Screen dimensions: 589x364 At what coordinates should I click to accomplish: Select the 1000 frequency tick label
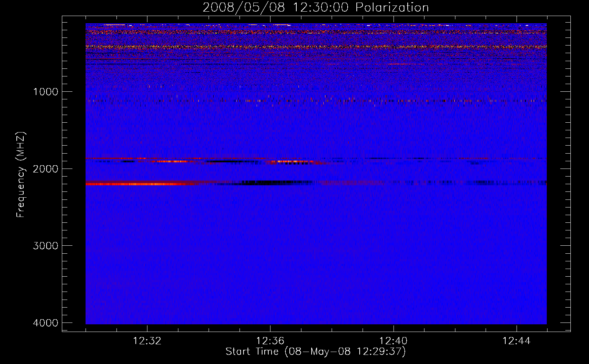click(46, 91)
